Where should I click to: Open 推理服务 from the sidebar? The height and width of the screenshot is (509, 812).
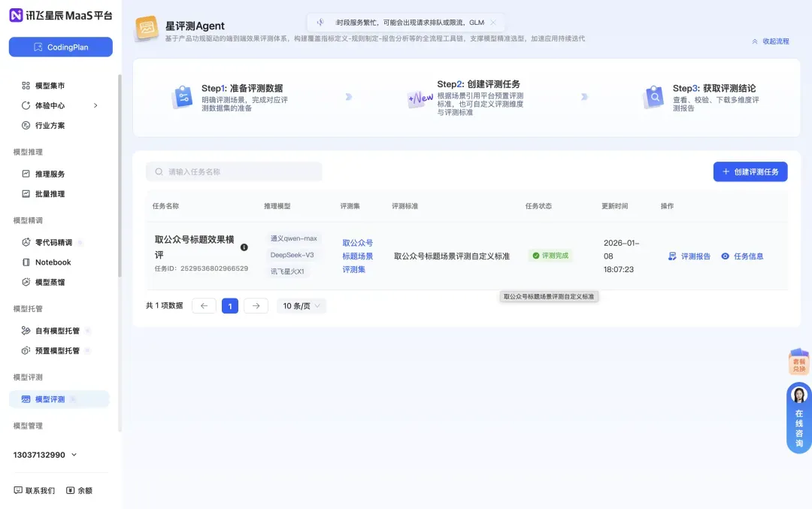pos(50,174)
